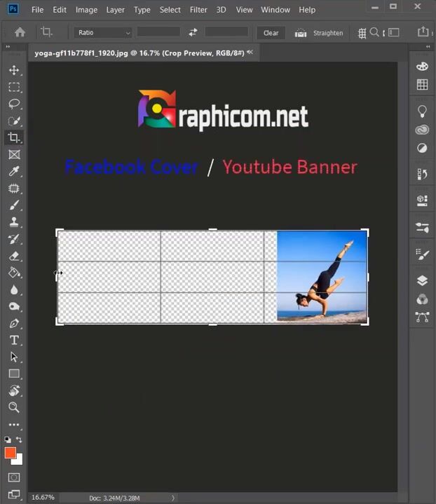
Task: Click the 16.67% zoom level field
Action: 43,498
